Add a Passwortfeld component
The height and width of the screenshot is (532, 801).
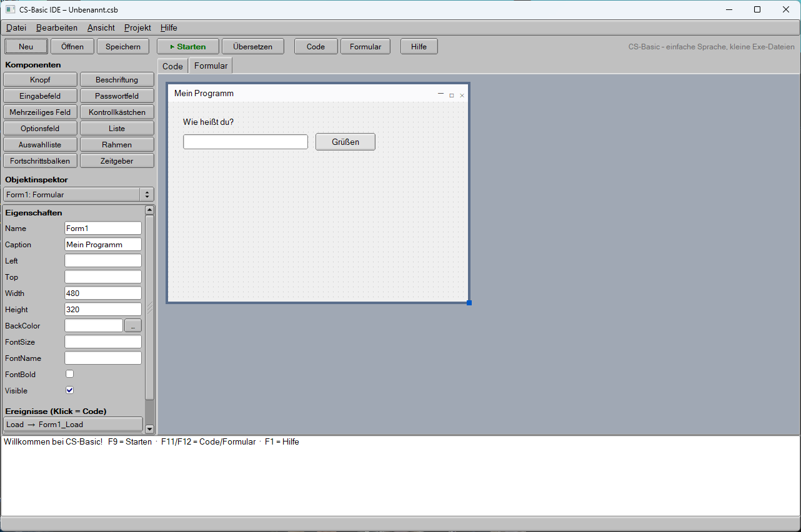pyautogui.click(x=117, y=96)
